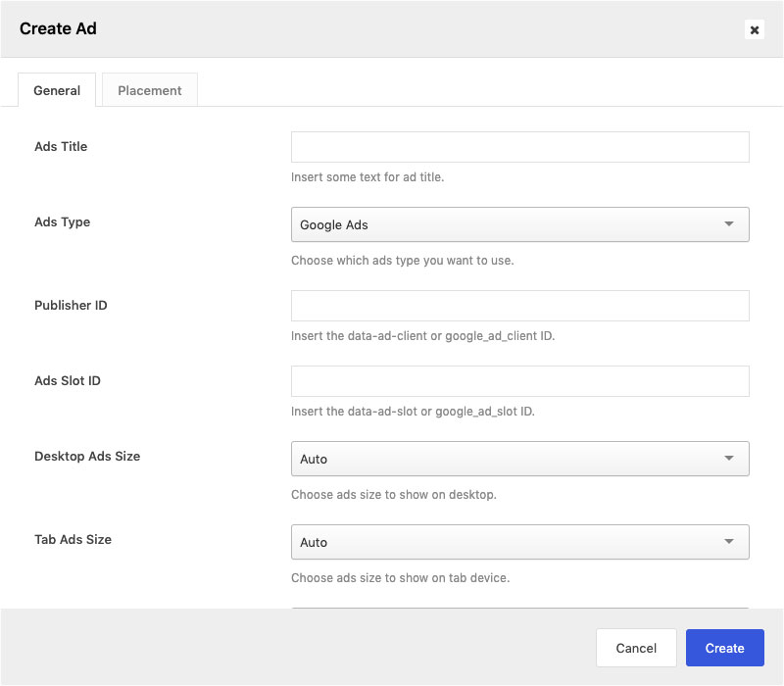Select the Ads Slot ID input box
This screenshot has height=686, width=784.
pyautogui.click(x=519, y=381)
